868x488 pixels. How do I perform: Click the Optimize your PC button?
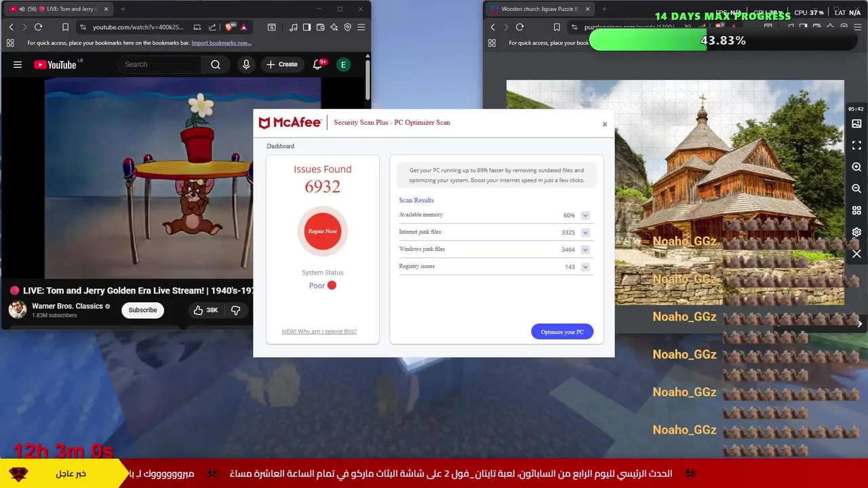pyautogui.click(x=562, y=331)
